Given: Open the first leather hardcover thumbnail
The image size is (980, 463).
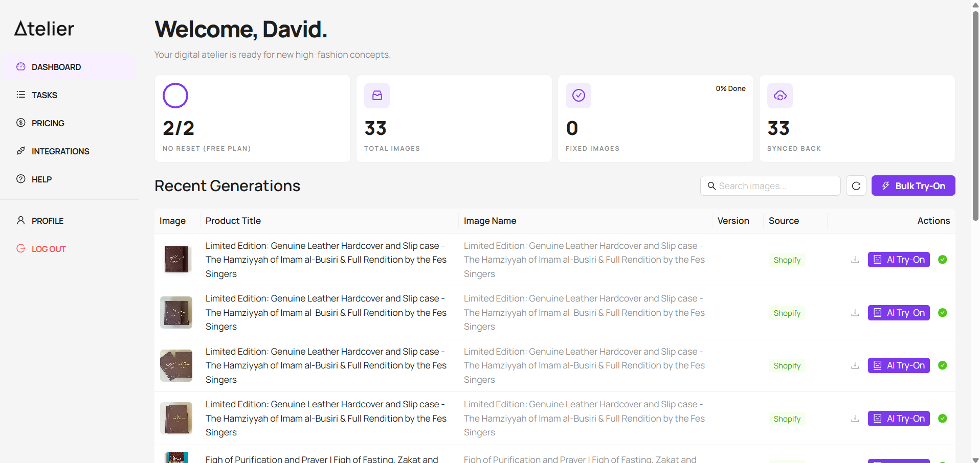Looking at the screenshot, I should click(176, 260).
